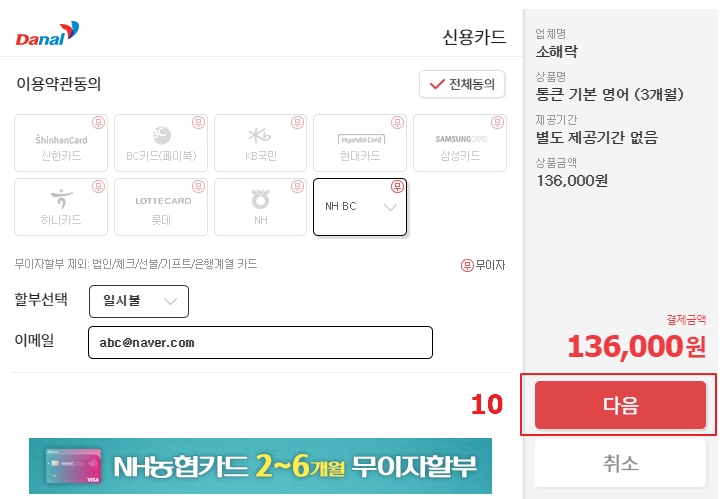Choose the Samsung Card 삼성카드 option
The width and height of the screenshot is (722, 499).
click(460, 143)
